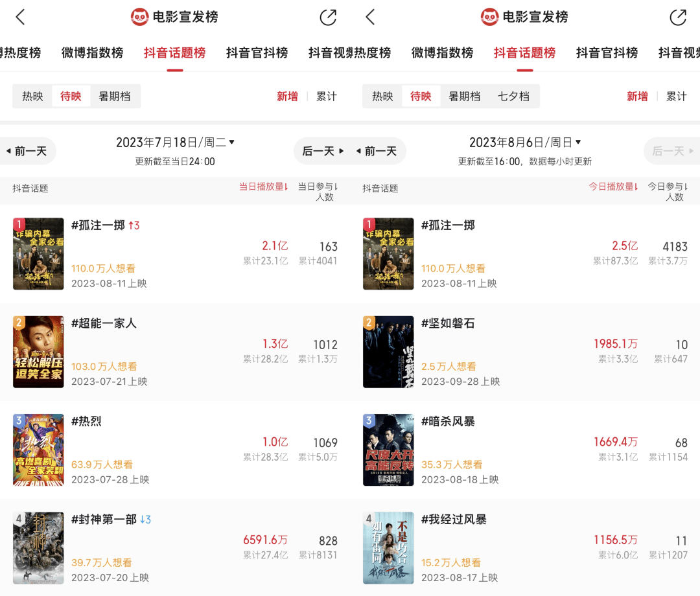This screenshot has height=596, width=700.
Task: Switch left panel to 累计 view
Action: [326, 97]
